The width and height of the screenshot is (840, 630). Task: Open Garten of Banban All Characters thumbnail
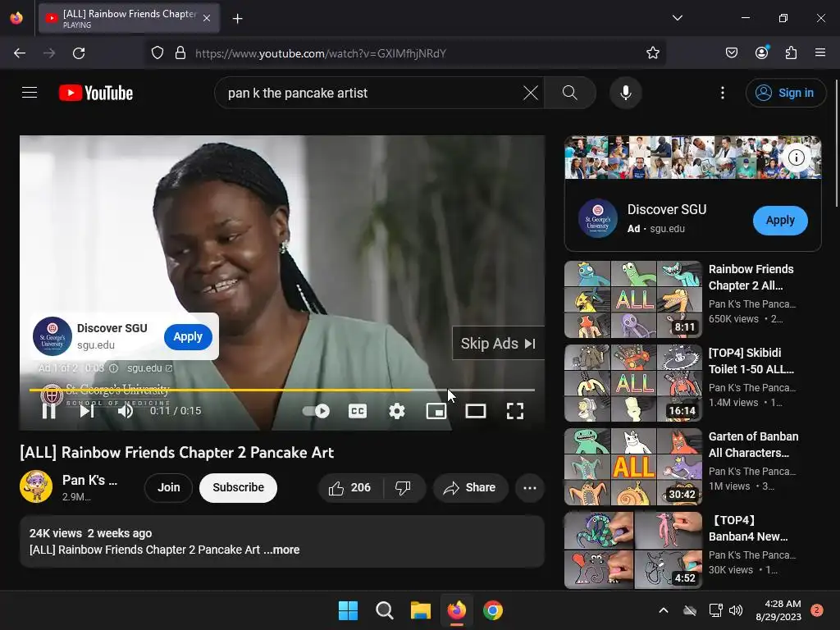pos(632,467)
